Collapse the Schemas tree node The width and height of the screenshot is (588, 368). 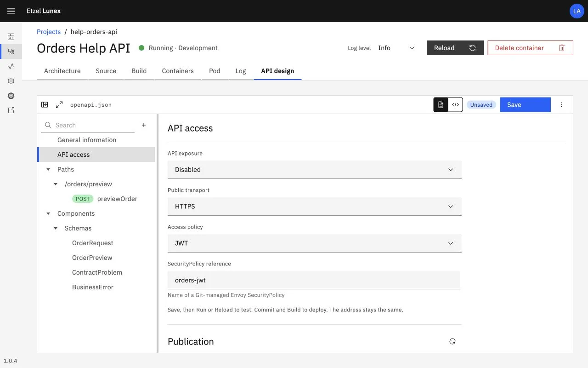coord(56,228)
